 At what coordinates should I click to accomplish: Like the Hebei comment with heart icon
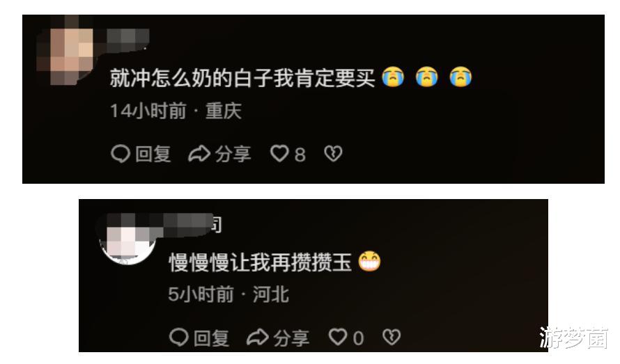[338, 337]
